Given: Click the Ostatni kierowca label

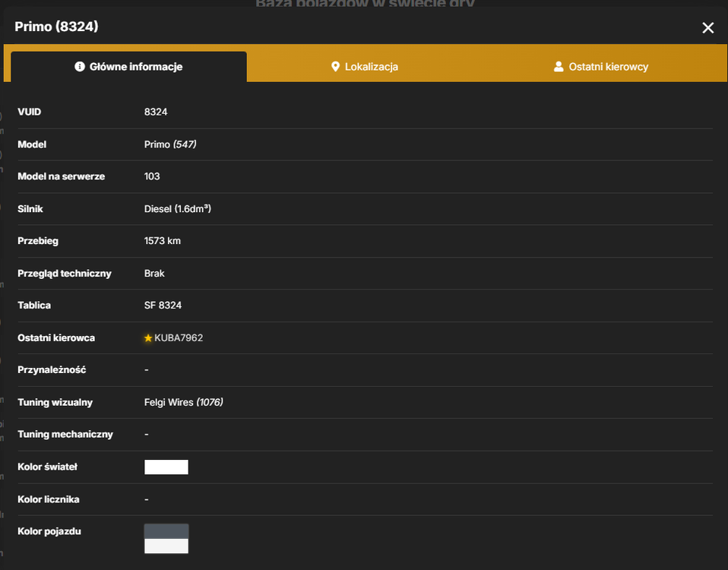Looking at the screenshot, I should (56, 338).
